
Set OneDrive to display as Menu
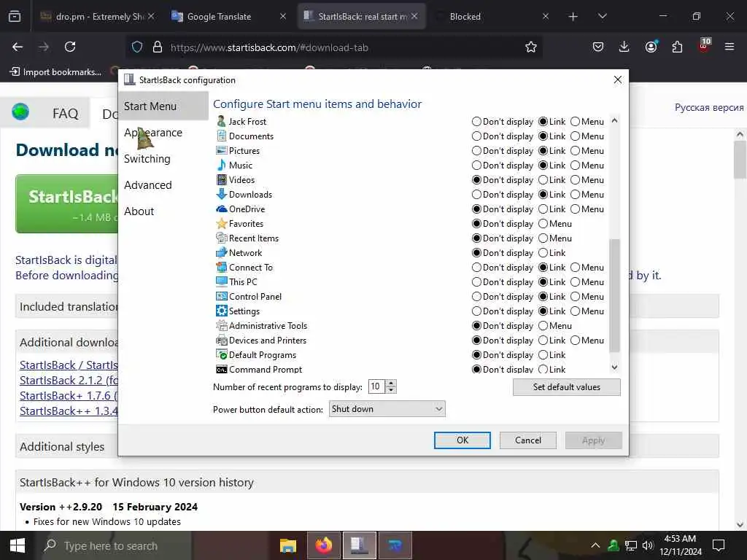tap(575, 209)
